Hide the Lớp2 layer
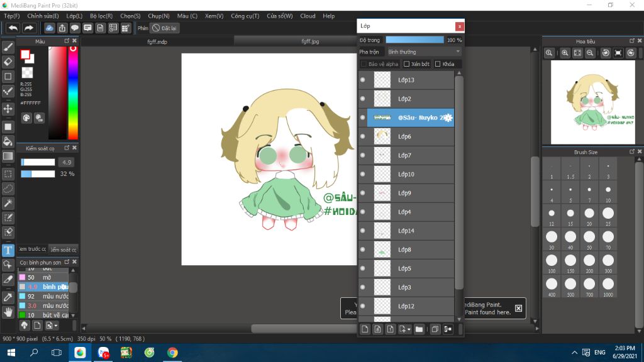The image size is (644, 362). (x=363, y=99)
